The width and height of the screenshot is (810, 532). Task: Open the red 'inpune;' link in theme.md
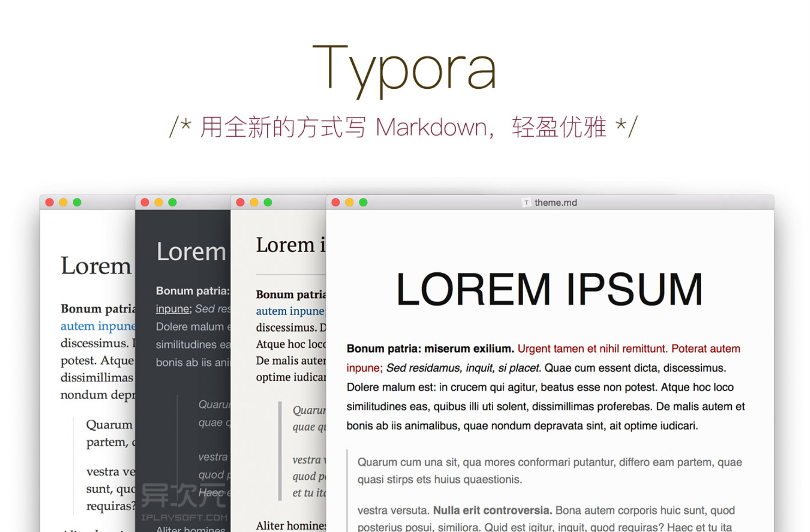pos(365,368)
